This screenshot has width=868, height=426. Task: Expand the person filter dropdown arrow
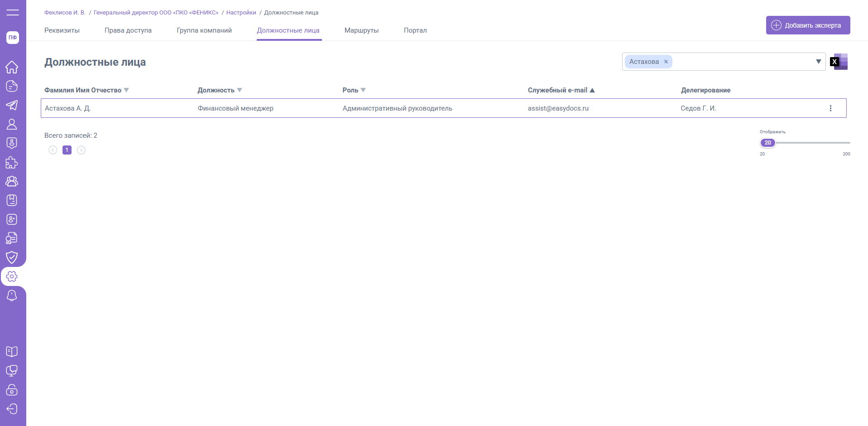[818, 62]
